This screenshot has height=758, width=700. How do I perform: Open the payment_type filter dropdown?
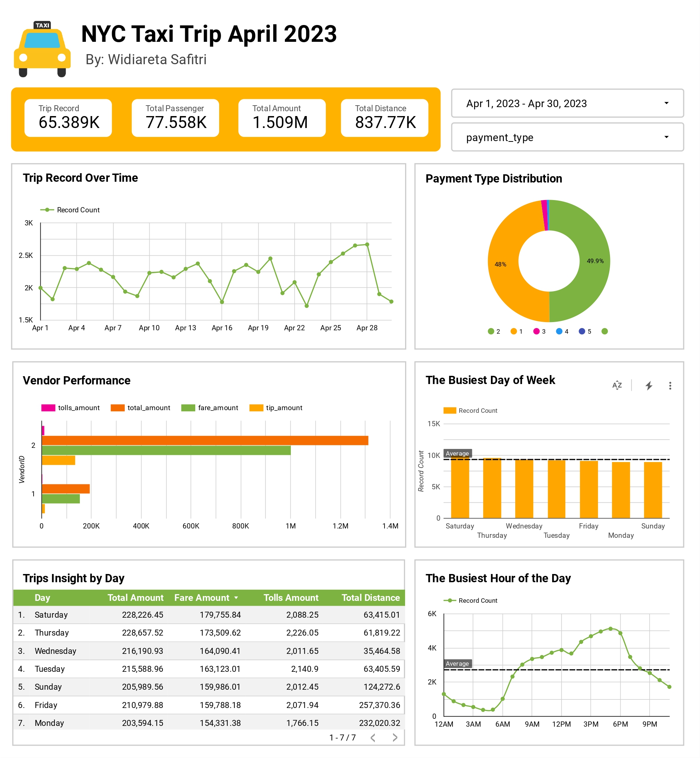[x=567, y=137]
